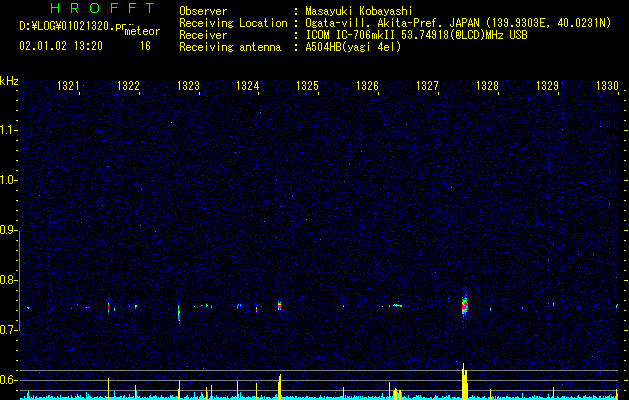This screenshot has height=400, width=629.
Task: Click the 'Receiving antenna' label
Action: click(230, 47)
